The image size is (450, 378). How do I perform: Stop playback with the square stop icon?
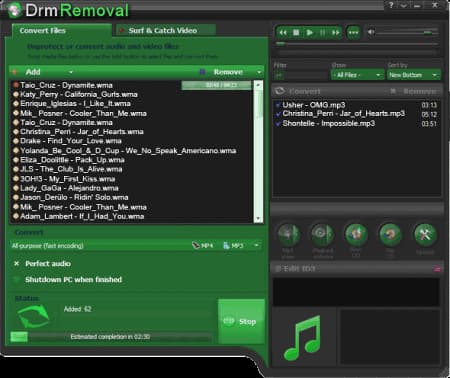(296, 33)
